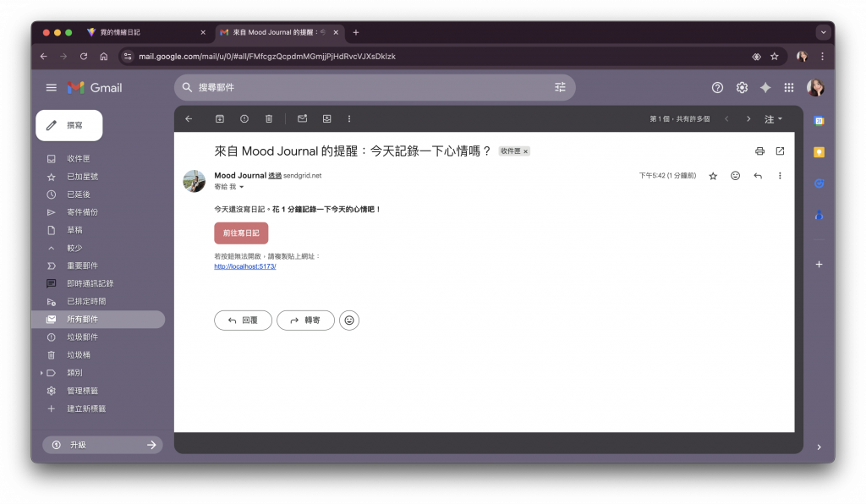866x504 pixels.
Task: Open Gmail support help icon
Action: click(x=717, y=87)
